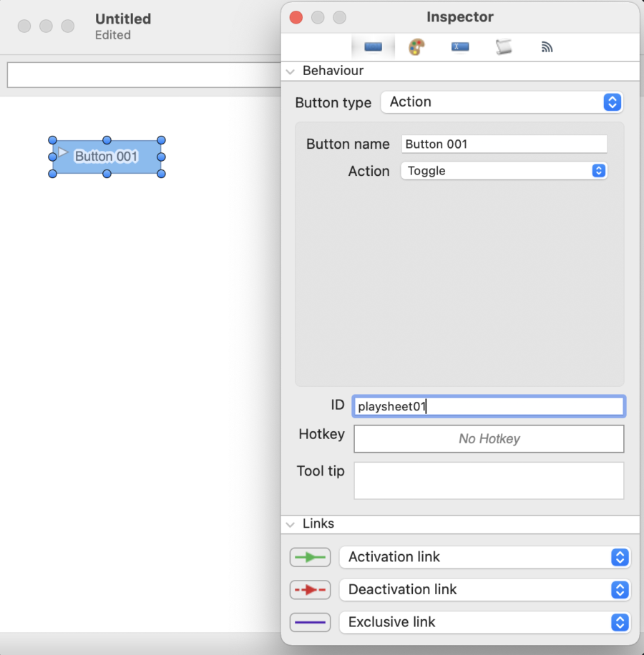Collapse the Behaviour section
The image size is (644, 655).
(x=291, y=72)
